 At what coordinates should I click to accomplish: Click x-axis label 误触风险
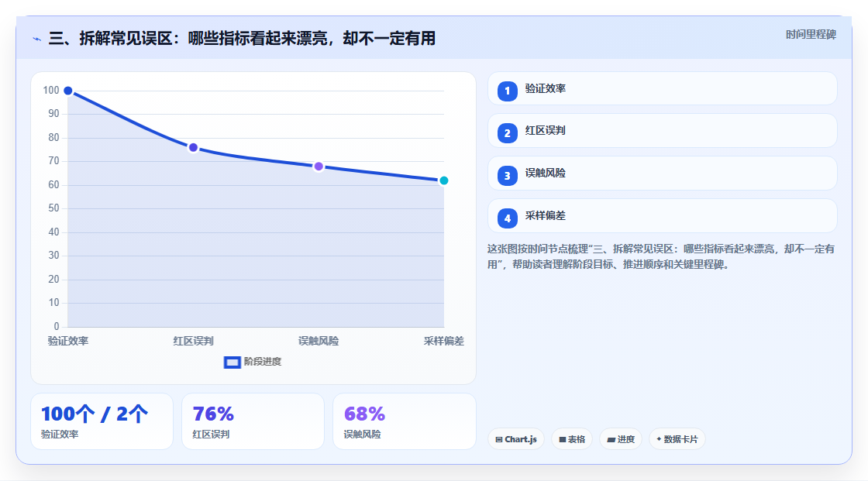(319, 341)
